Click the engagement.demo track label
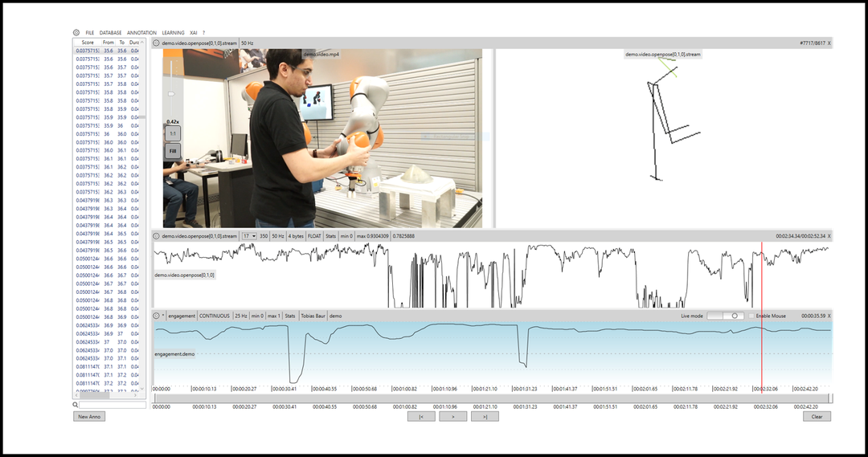868x457 pixels. pyautogui.click(x=174, y=354)
